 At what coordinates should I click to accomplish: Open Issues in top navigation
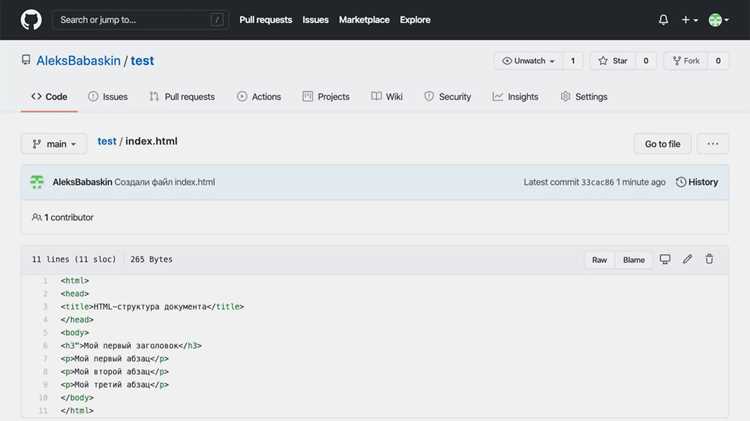pyautogui.click(x=315, y=20)
